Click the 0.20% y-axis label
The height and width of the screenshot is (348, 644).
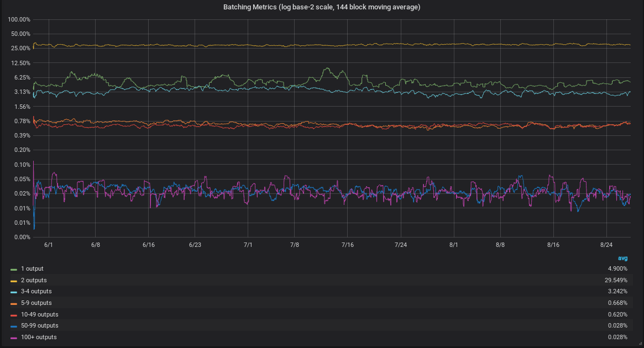pos(22,150)
